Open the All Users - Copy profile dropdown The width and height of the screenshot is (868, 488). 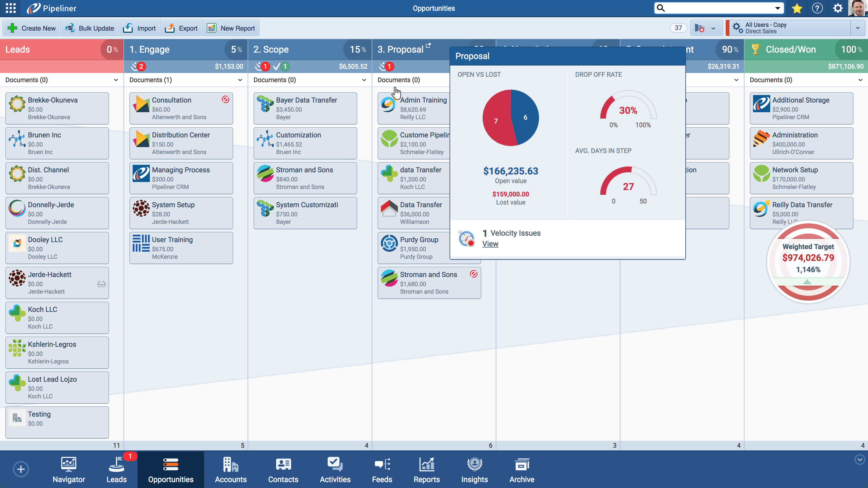(x=858, y=28)
